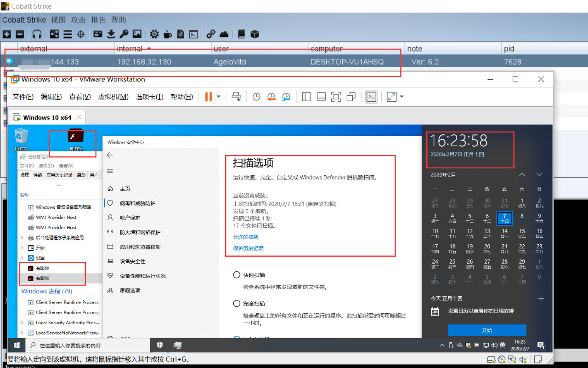Open dropdown arrow next to VMware pause

[x=219, y=97]
